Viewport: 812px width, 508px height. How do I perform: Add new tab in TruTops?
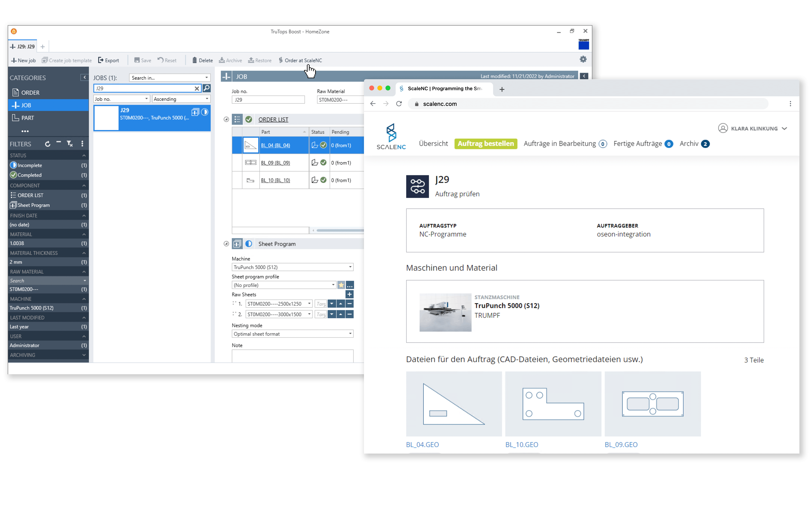pyautogui.click(x=43, y=47)
